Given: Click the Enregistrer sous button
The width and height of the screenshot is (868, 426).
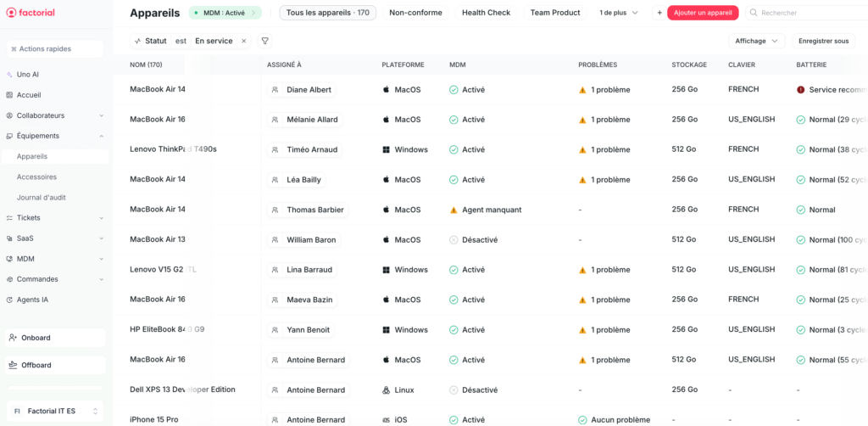Looking at the screenshot, I should (823, 41).
